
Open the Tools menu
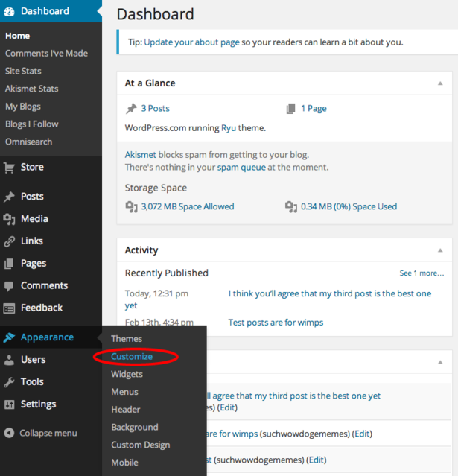tap(32, 382)
